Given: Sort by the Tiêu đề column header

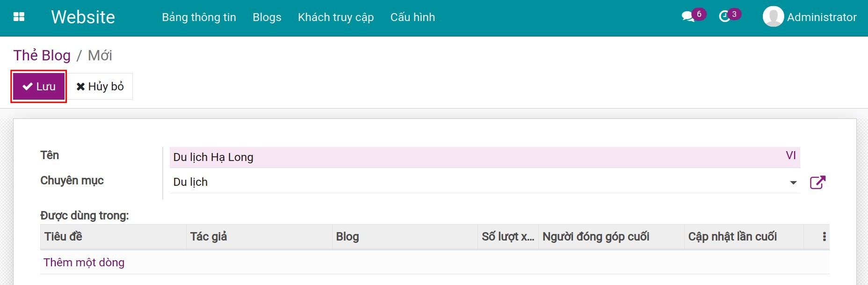Looking at the screenshot, I should click(x=63, y=237).
